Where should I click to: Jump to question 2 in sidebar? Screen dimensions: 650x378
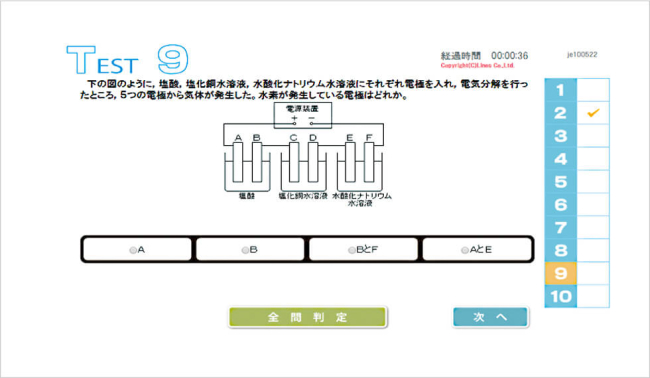click(560, 113)
